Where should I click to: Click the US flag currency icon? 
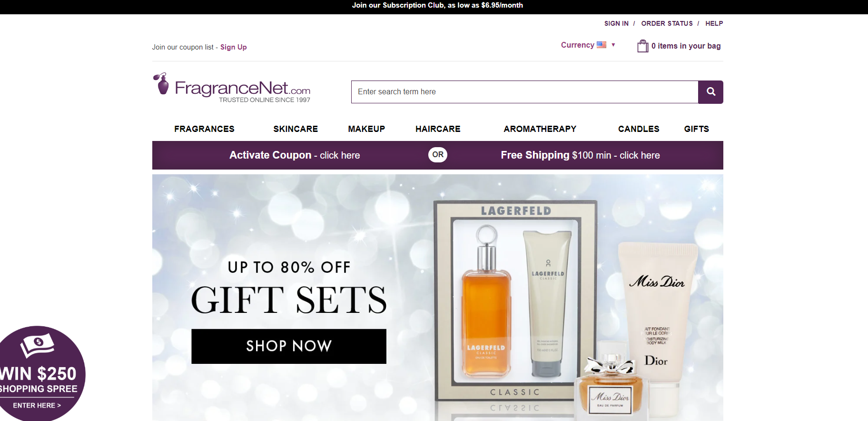602,45
